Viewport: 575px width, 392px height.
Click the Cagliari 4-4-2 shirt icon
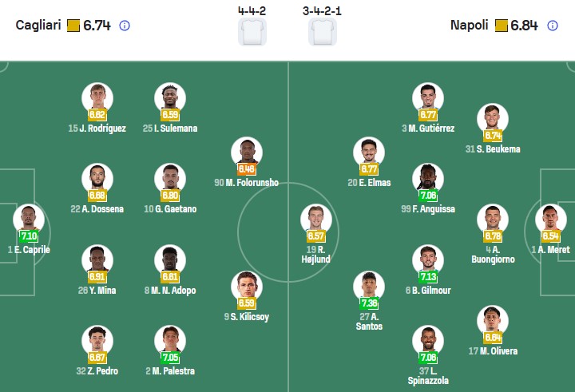pyautogui.click(x=252, y=33)
